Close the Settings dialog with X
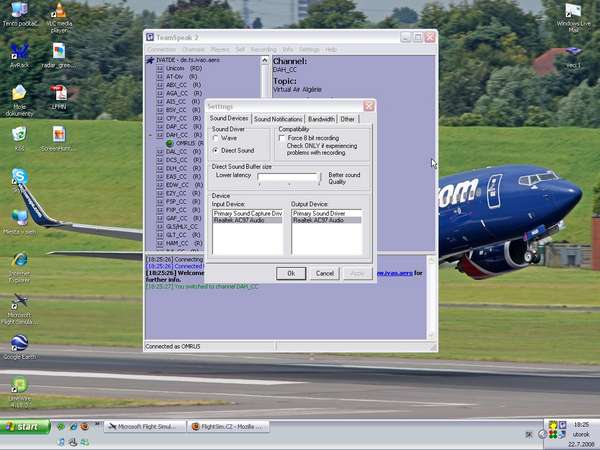Viewport: 600px width, 450px height. coord(369,106)
